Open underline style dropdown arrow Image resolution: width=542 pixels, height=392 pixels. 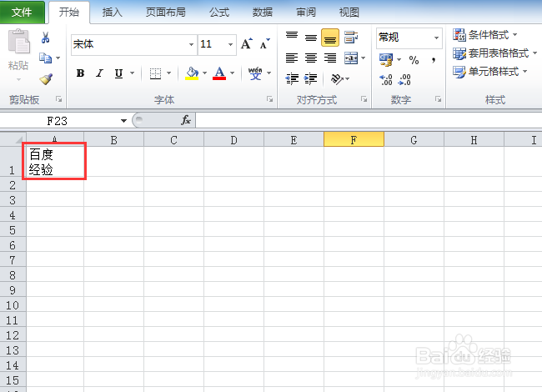click(x=132, y=73)
